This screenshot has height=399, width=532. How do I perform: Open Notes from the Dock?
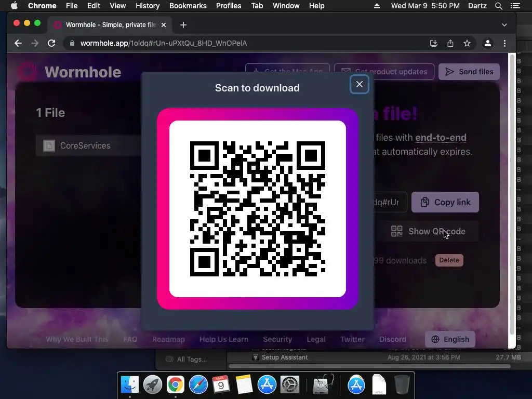244,384
